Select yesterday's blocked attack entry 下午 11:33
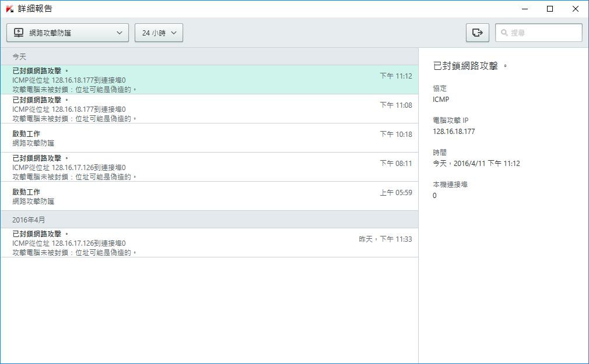This screenshot has width=589, height=364. pos(209,243)
